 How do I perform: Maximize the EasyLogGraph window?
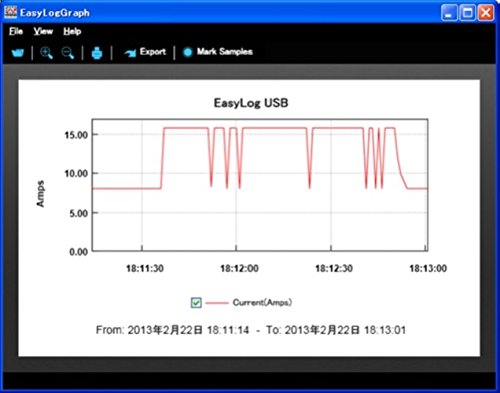click(467, 13)
